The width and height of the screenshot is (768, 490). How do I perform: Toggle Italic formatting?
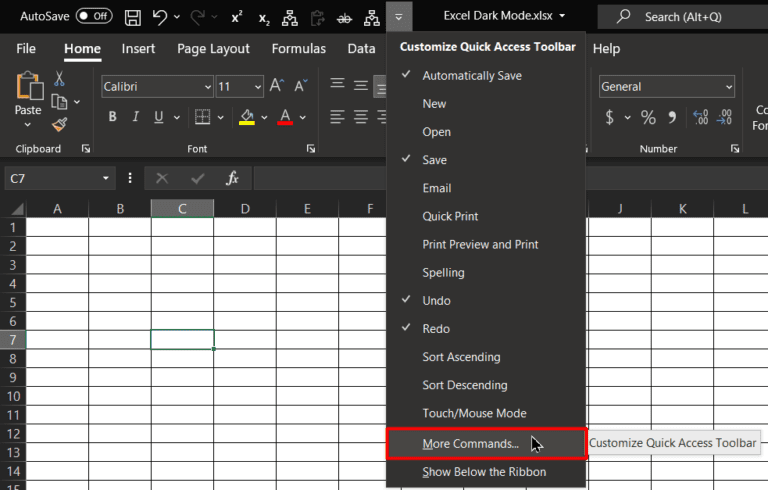click(x=136, y=117)
